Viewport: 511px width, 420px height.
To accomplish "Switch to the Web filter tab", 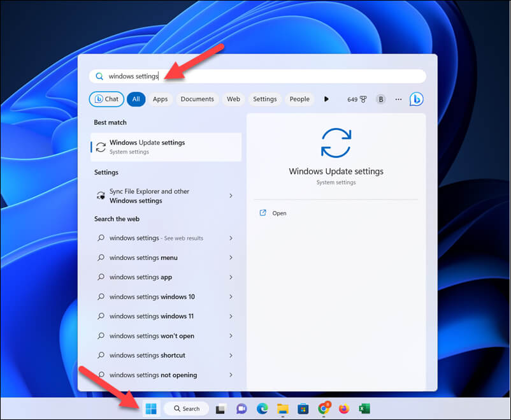I will tap(233, 99).
